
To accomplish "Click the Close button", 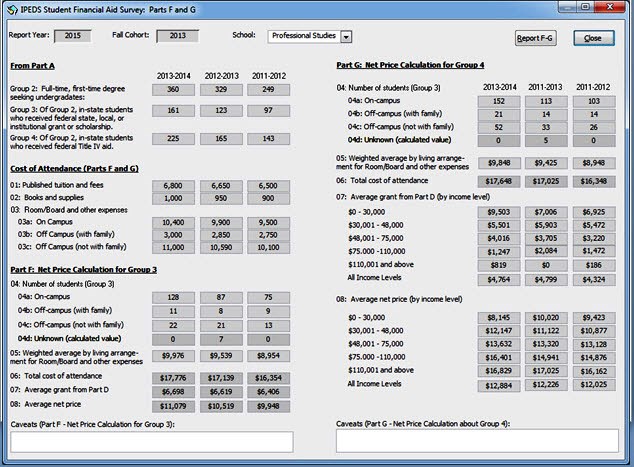I will (x=594, y=38).
